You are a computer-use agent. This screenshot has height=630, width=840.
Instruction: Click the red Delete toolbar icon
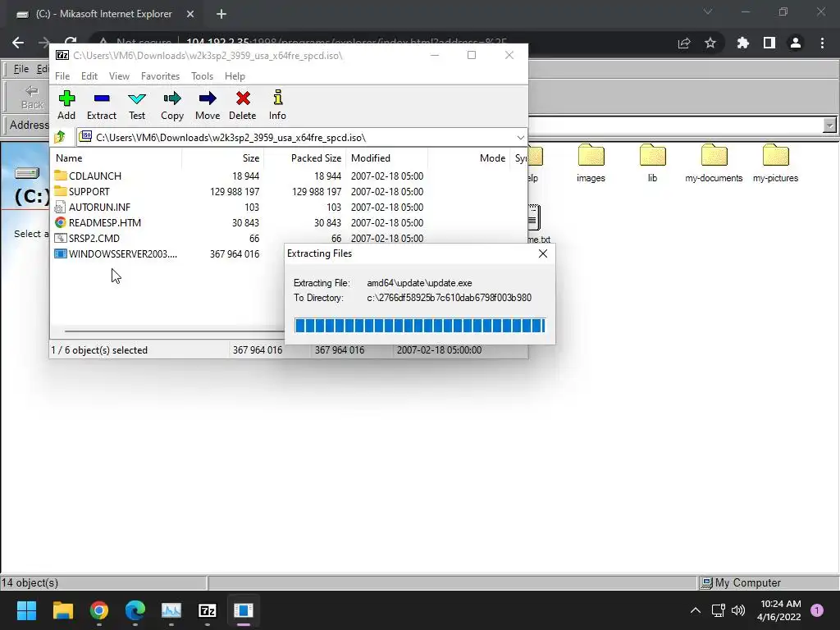pyautogui.click(x=243, y=105)
